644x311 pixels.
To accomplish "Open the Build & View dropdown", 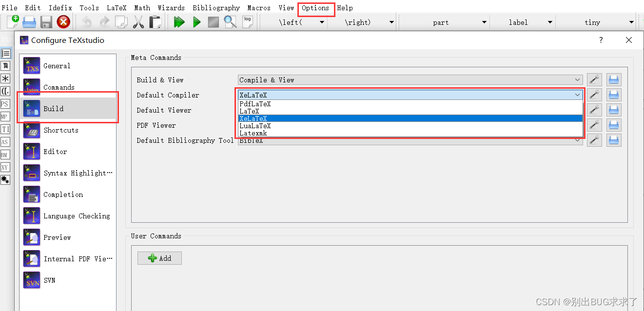I will 410,80.
